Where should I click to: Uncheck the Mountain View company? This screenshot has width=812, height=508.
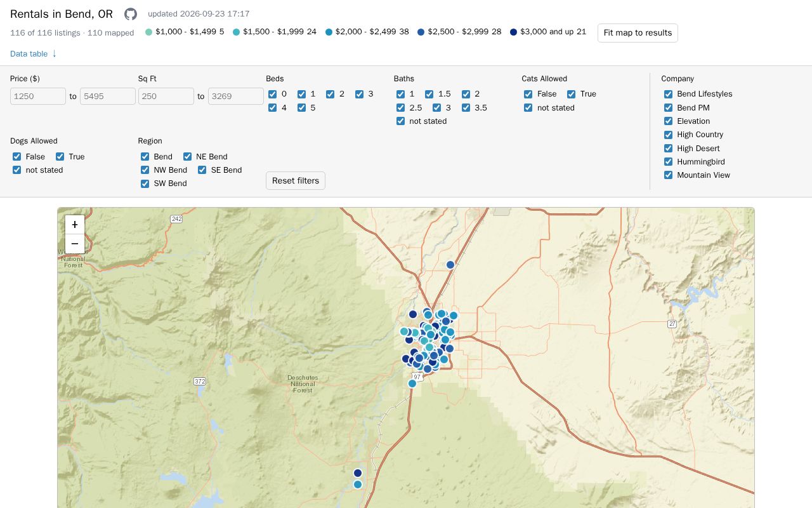(x=669, y=175)
